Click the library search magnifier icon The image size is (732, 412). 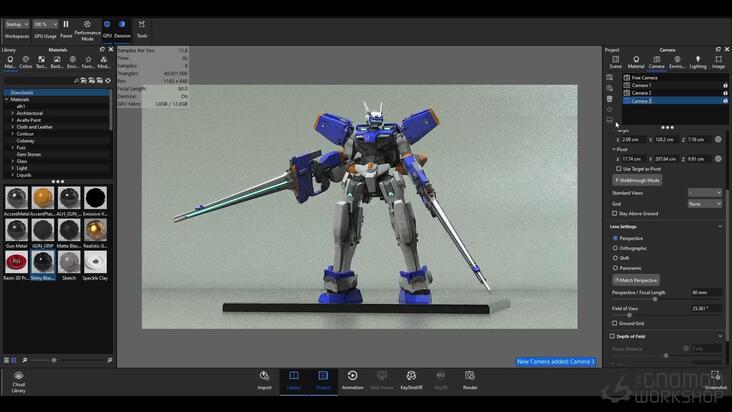coord(76,81)
